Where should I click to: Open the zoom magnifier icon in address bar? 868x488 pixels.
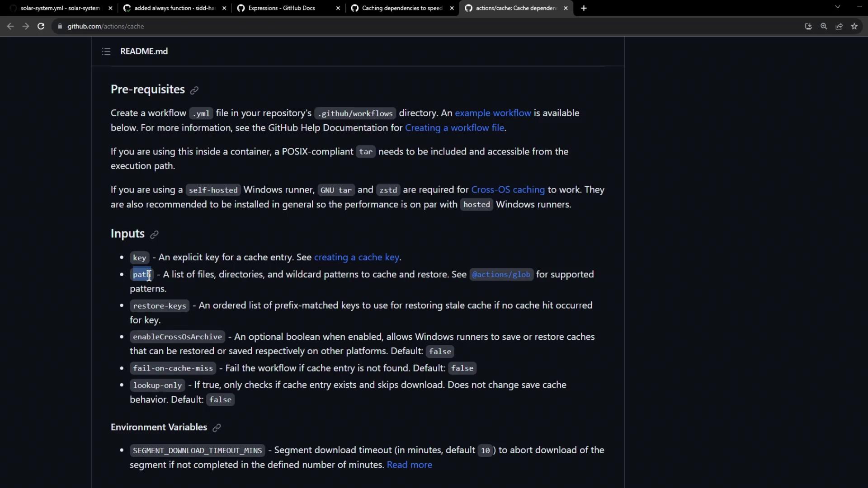point(824,26)
